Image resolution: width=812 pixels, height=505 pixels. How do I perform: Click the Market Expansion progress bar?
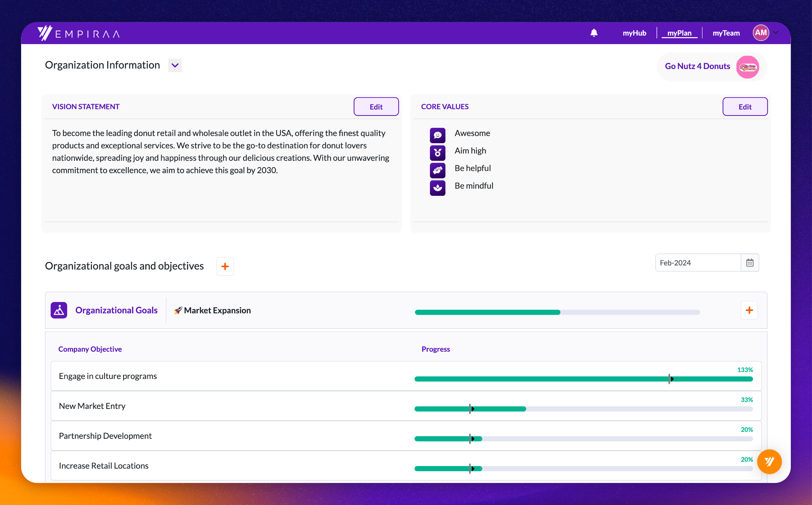pyautogui.click(x=557, y=312)
